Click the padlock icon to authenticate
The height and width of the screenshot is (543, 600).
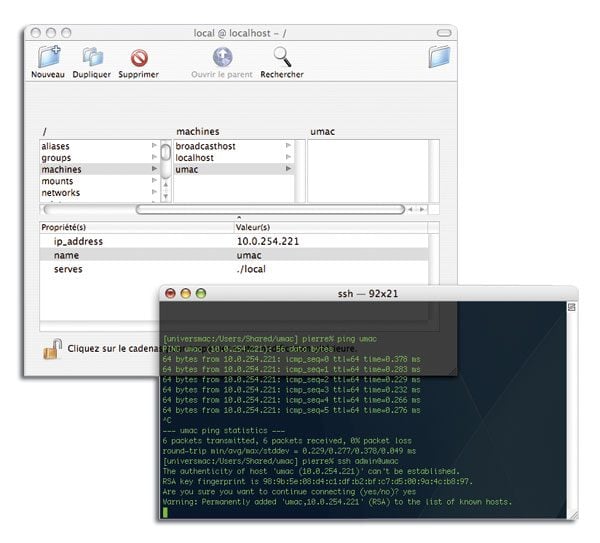pyautogui.click(x=52, y=349)
